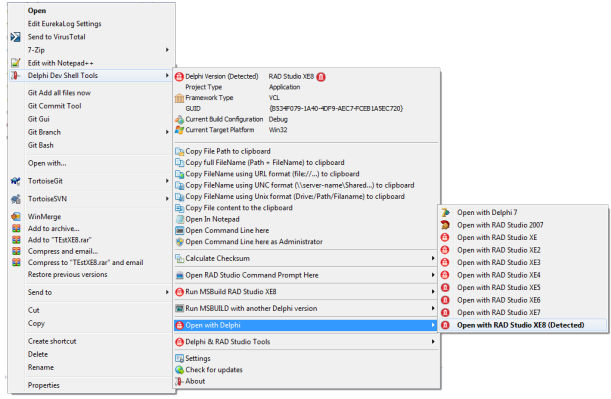Click the Run MSBUILD with another Delphi version icon
The width and height of the screenshot is (611, 399).
point(179,308)
